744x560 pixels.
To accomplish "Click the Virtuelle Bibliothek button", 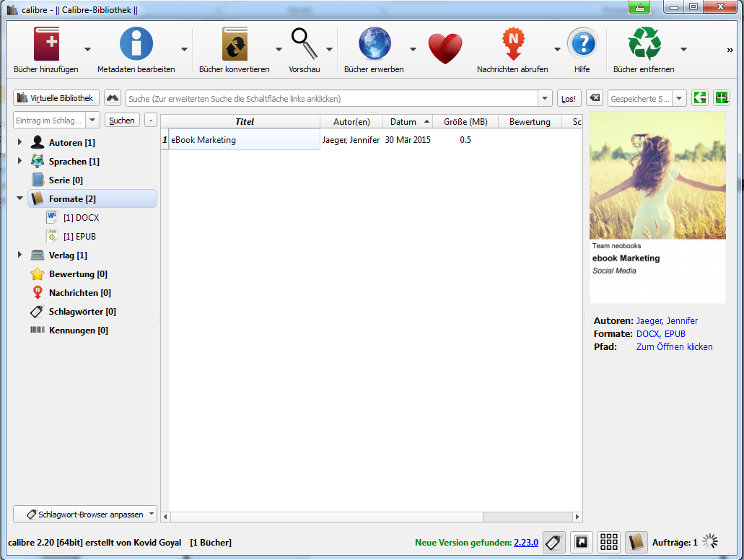I will (56, 98).
